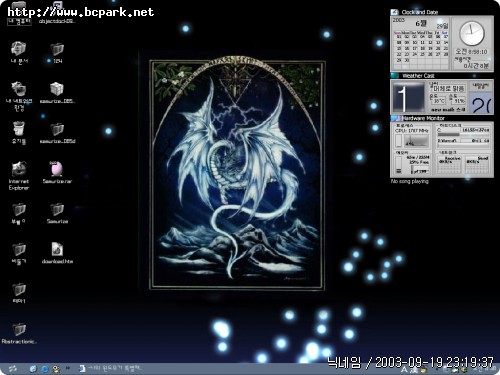Open the Samurize.rar egg archive icon
This screenshot has height=375, width=500.
point(57,173)
